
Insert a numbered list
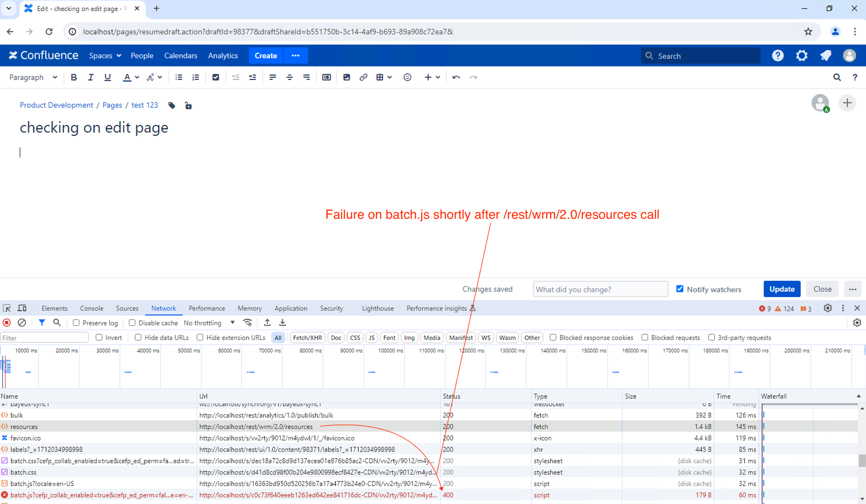click(x=196, y=77)
